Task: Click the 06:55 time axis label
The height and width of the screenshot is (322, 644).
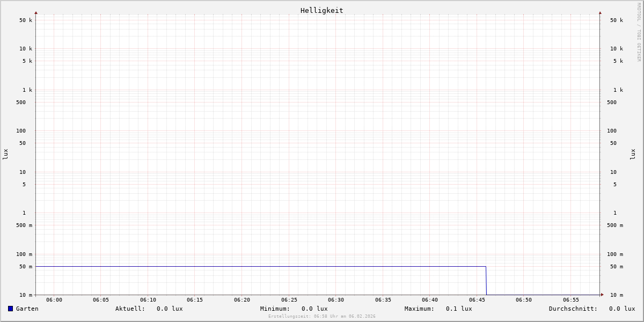Action: 571,300
